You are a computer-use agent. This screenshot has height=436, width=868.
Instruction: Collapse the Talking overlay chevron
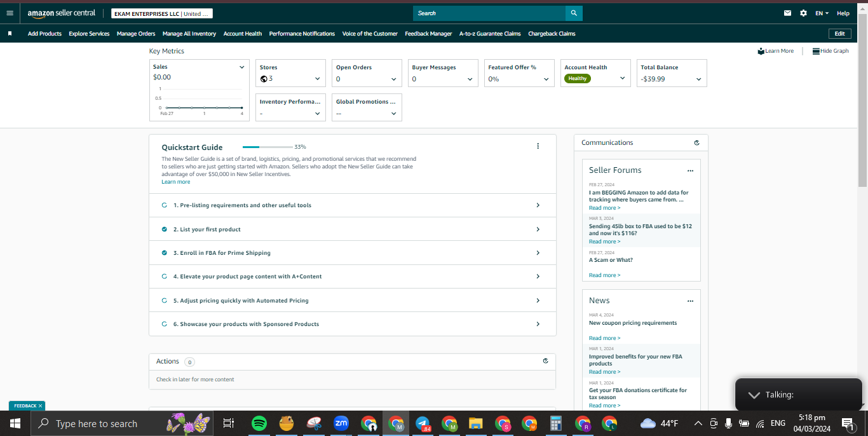(754, 395)
